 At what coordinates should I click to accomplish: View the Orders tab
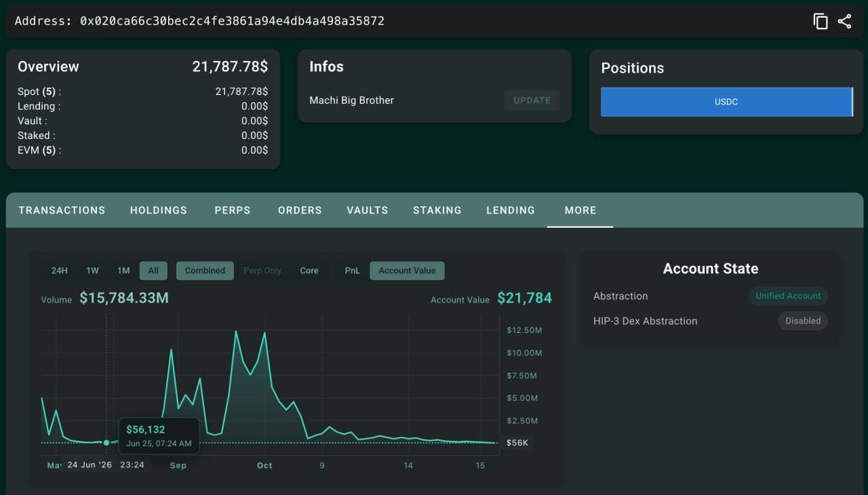tap(300, 210)
